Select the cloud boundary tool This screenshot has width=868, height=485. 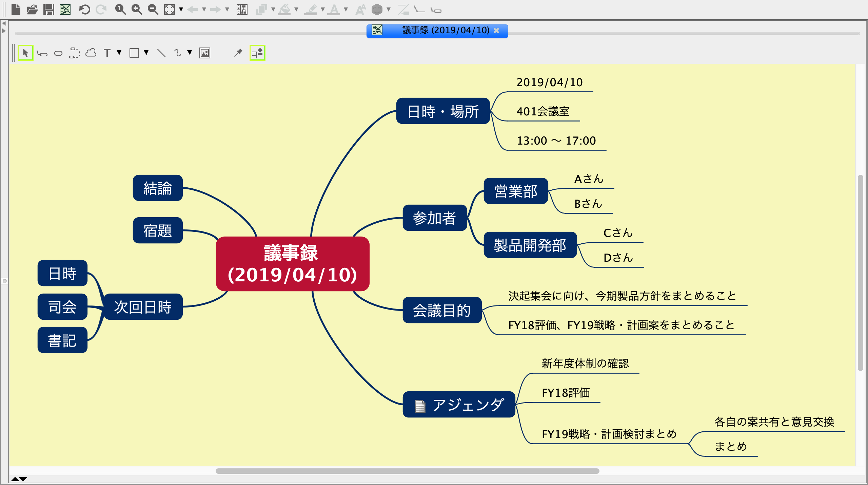click(91, 53)
